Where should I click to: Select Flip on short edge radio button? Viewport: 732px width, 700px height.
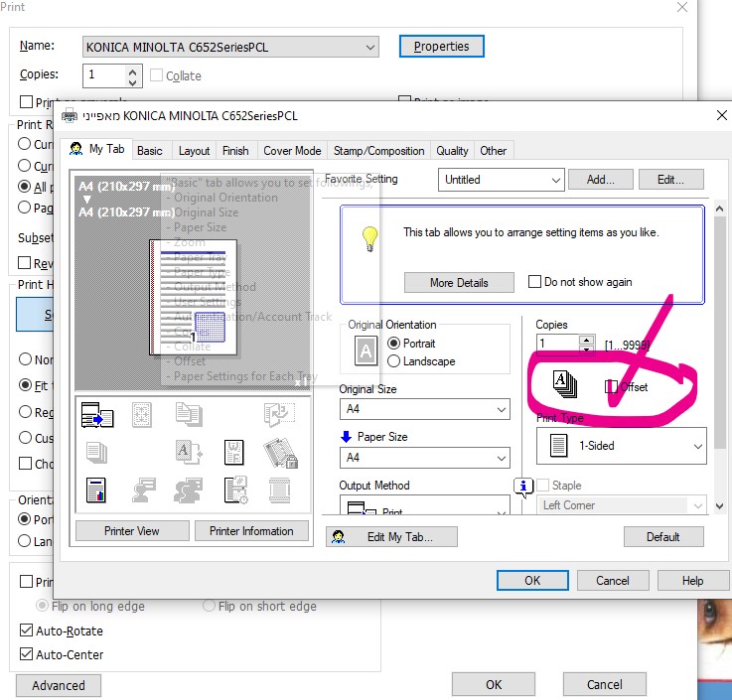coord(210,606)
